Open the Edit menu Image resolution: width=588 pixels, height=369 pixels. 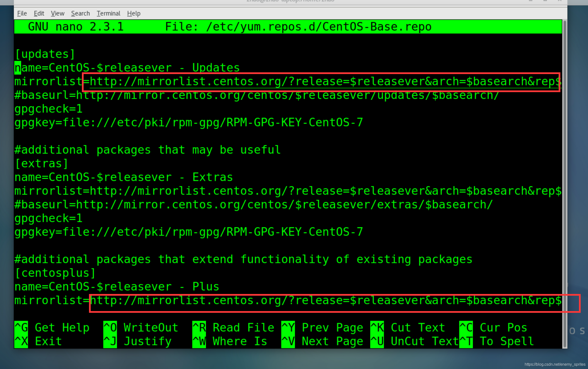click(39, 13)
